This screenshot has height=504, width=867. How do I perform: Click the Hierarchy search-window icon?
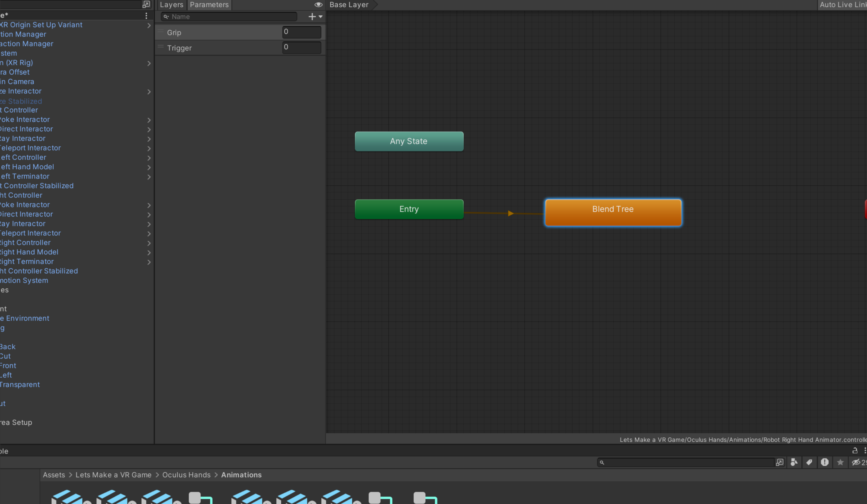click(x=146, y=4)
